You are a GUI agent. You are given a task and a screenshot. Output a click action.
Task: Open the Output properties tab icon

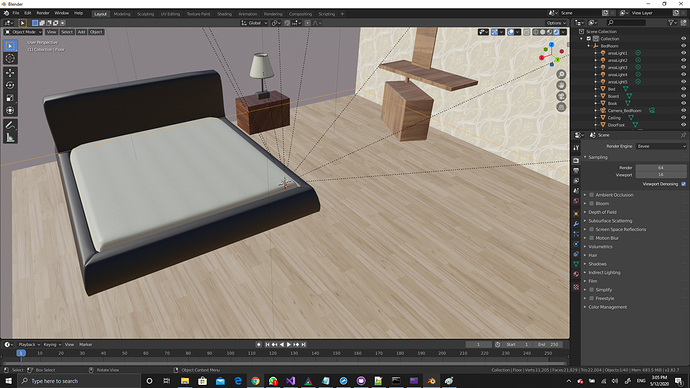pyautogui.click(x=576, y=171)
